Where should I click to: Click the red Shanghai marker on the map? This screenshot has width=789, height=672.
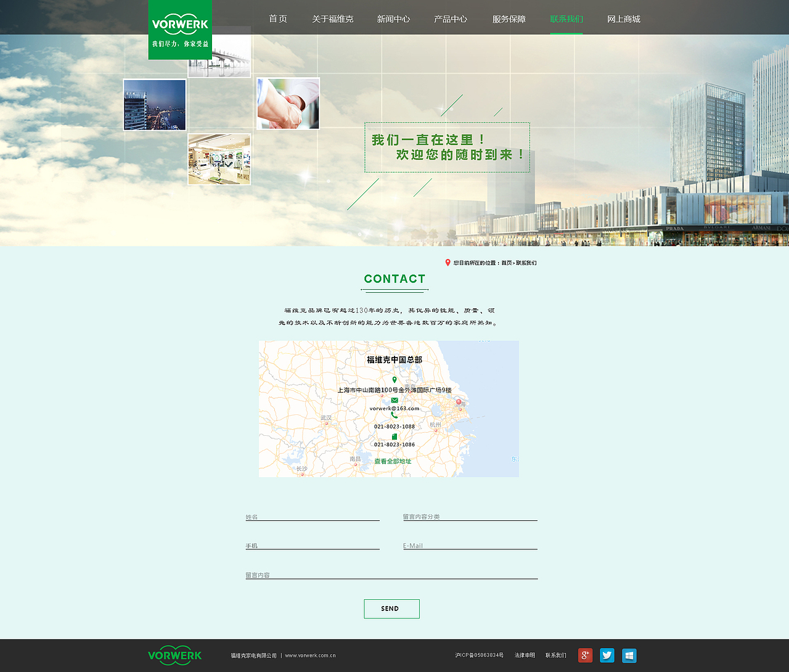pos(458,401)
